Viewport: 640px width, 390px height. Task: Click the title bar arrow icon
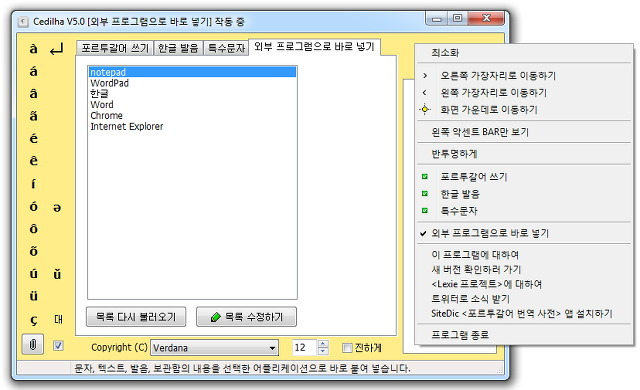pos(23,21)
